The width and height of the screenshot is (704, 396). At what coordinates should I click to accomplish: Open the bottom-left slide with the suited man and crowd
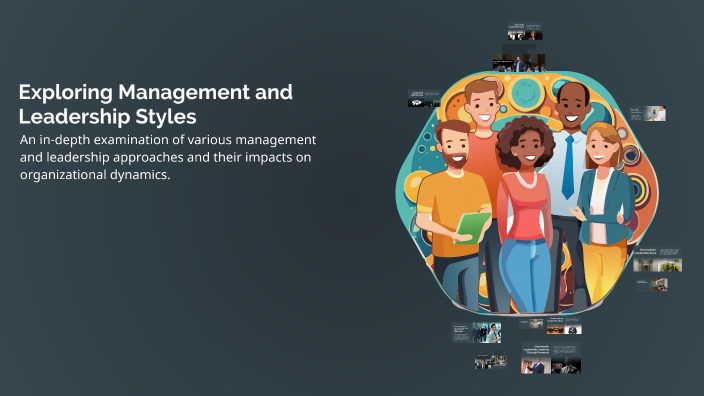coord(491,361)
